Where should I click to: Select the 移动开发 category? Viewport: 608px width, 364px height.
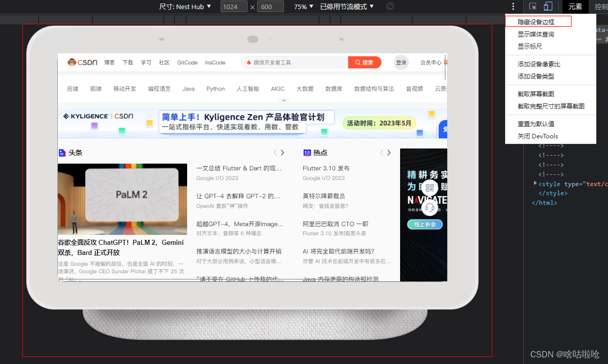[125, 89]
